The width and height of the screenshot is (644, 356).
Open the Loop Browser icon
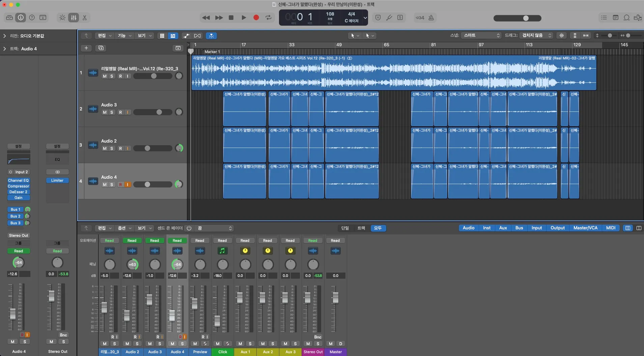pos(626,18)
